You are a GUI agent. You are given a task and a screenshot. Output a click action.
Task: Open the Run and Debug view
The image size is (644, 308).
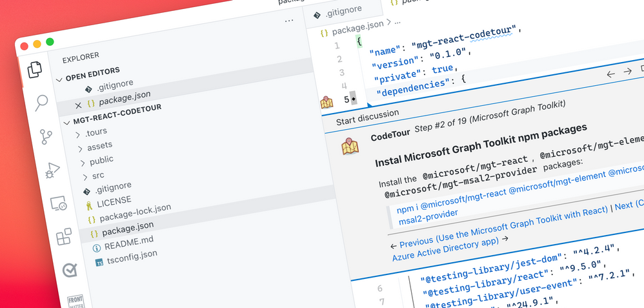(x=52, y=170)
